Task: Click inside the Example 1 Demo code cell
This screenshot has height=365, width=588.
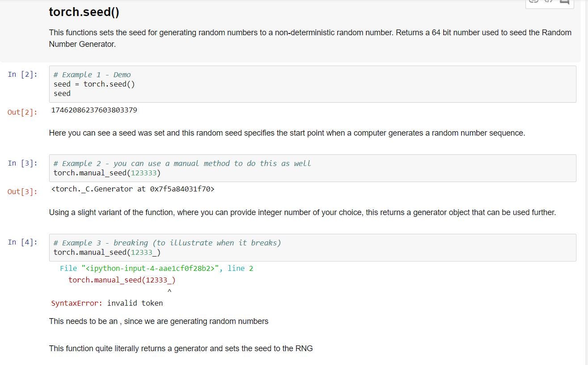Action: point(312,84)
